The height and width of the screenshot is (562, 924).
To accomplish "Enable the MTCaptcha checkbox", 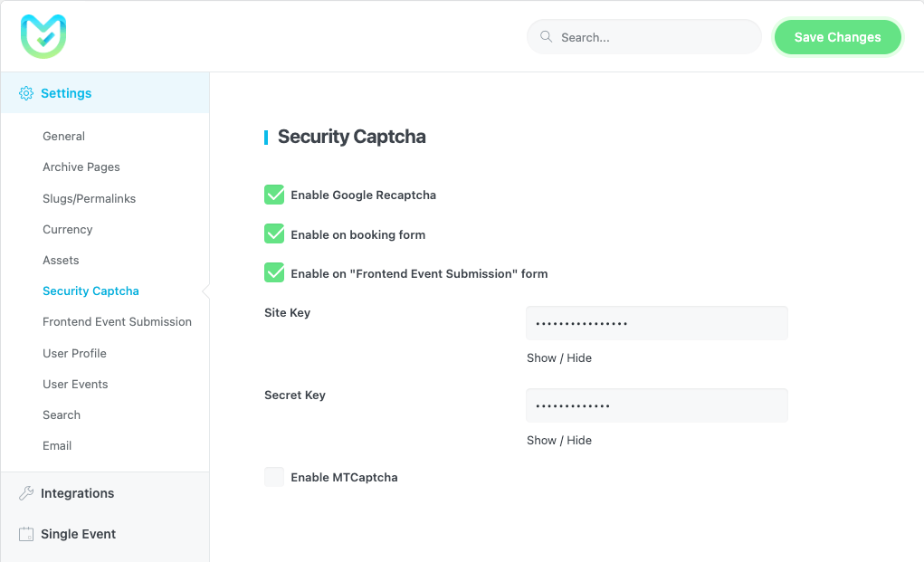I will pos(274,477).
